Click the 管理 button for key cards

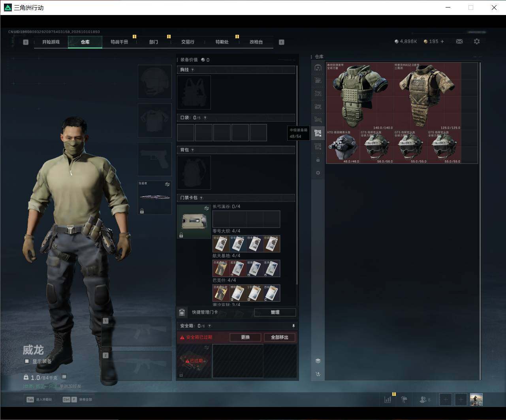click(275, 313)
